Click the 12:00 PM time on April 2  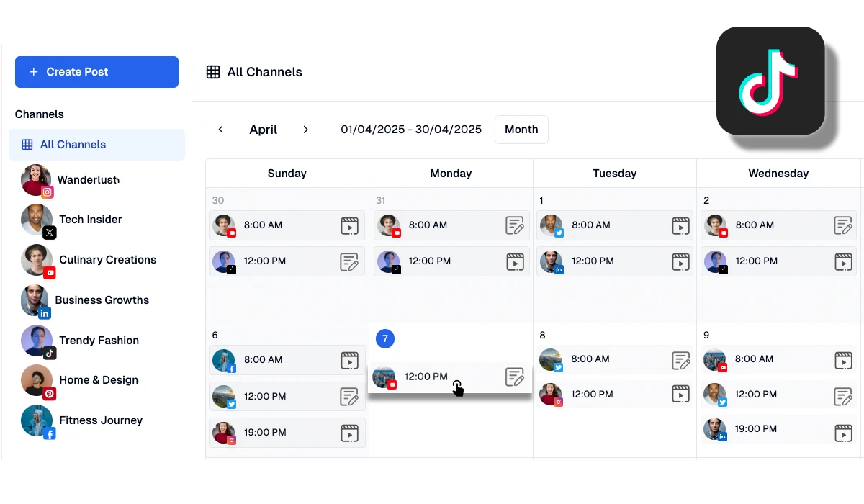(757, 261)
